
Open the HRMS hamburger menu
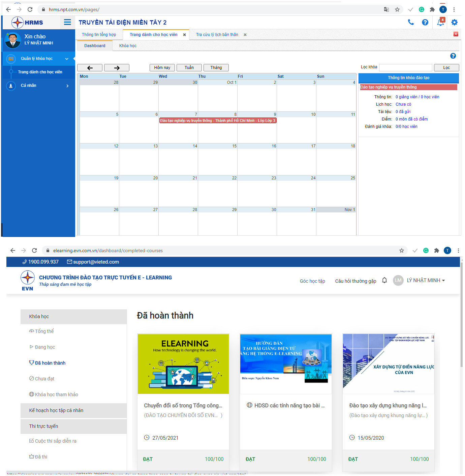point(67,22)
